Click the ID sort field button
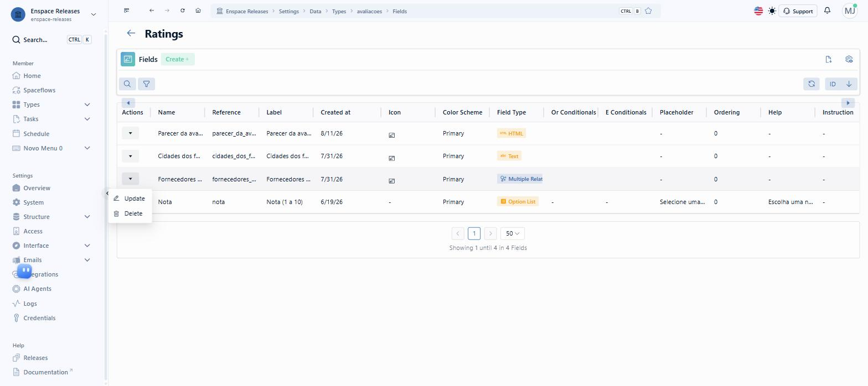 pos(833,84)
